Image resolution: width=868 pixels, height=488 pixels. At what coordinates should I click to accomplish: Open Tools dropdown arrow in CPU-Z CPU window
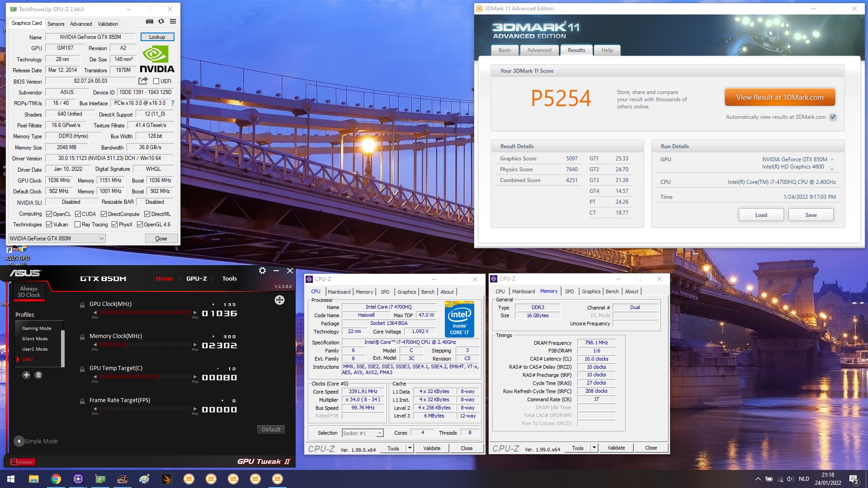[x=410, y=448]
